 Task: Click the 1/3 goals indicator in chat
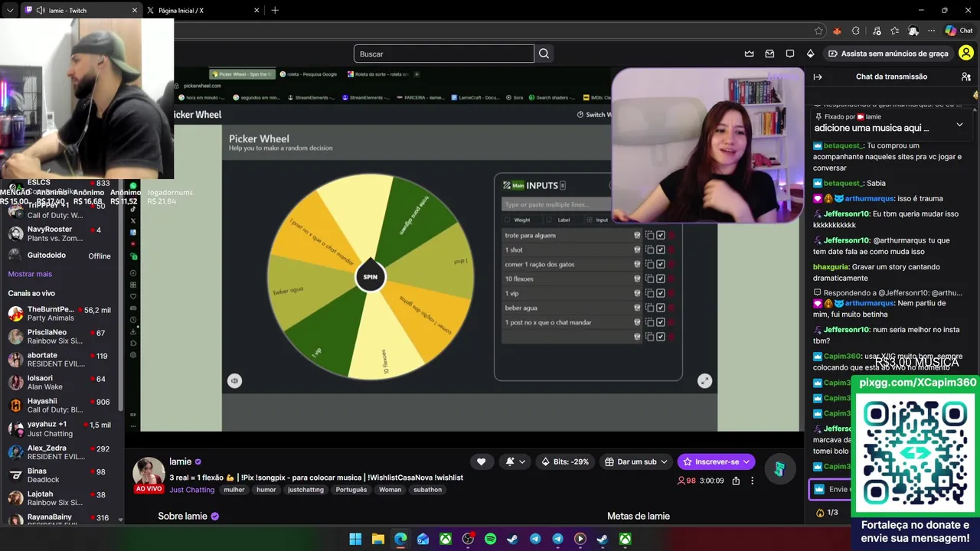click(x=827, y=513)
